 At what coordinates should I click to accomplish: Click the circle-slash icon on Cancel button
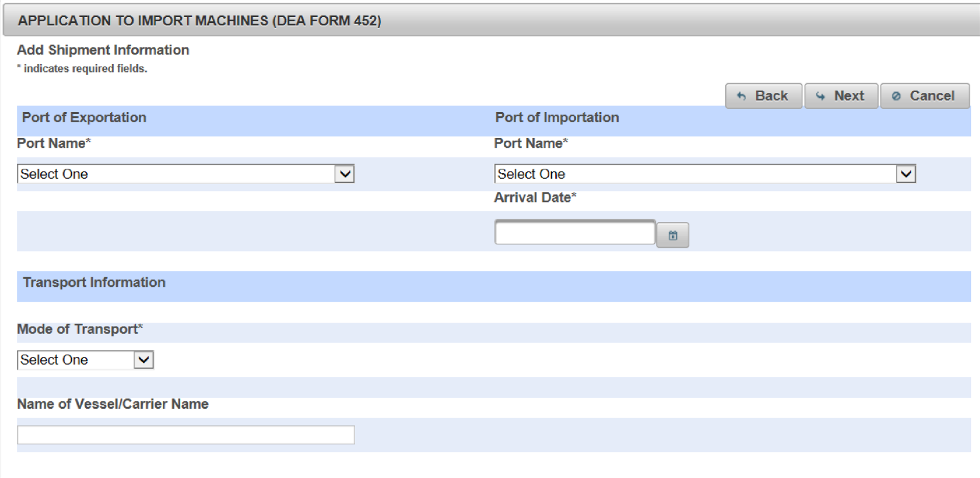coord(896,96)
